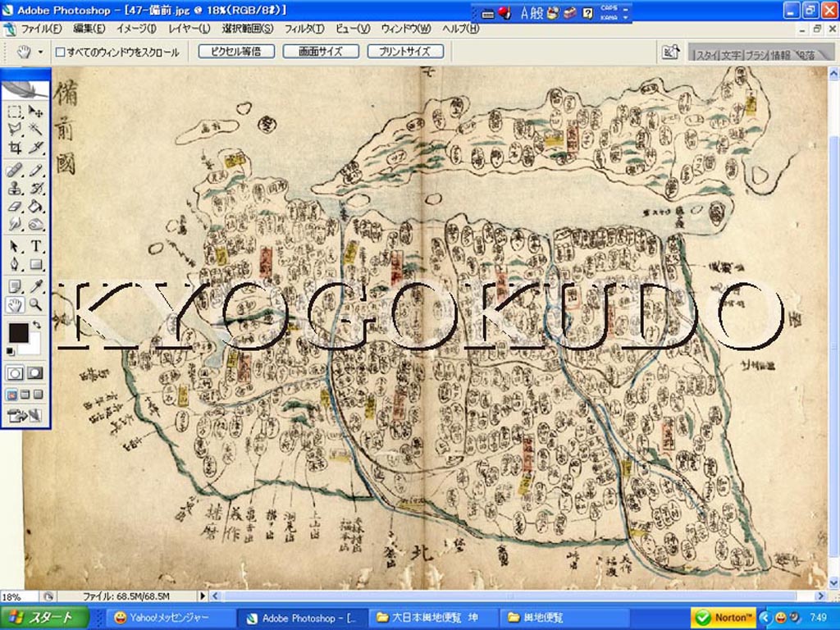Activate the Eyedropper tool
This screenshot has width=840, height=630.
point(36,286)
